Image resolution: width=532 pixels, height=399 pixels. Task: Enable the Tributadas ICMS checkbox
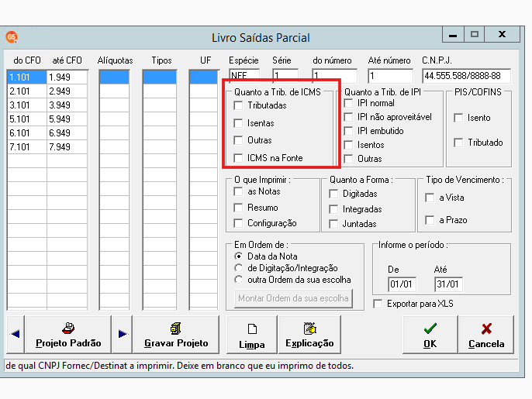pyautogui.click(x=238, y=105)
